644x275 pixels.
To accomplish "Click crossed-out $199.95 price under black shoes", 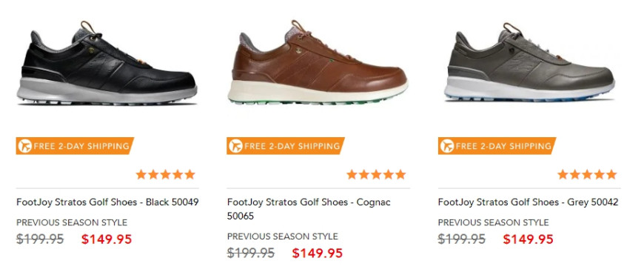I will 40,239.
